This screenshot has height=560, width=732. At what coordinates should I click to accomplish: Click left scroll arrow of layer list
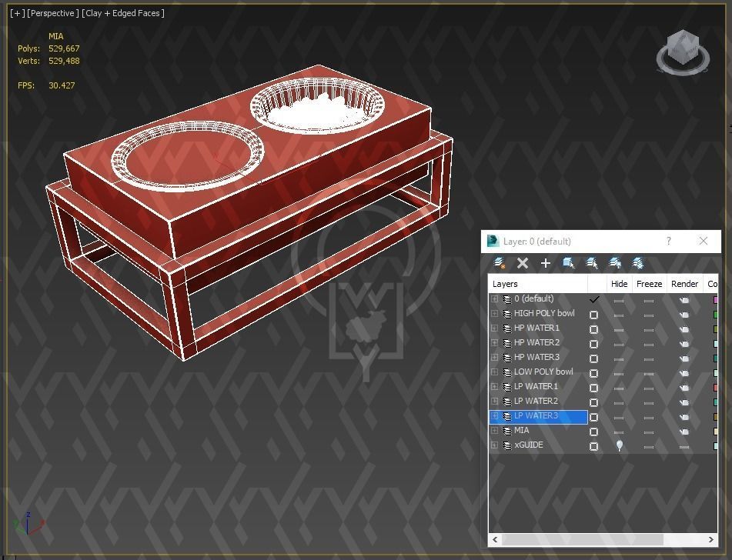(x=495, y=539)
